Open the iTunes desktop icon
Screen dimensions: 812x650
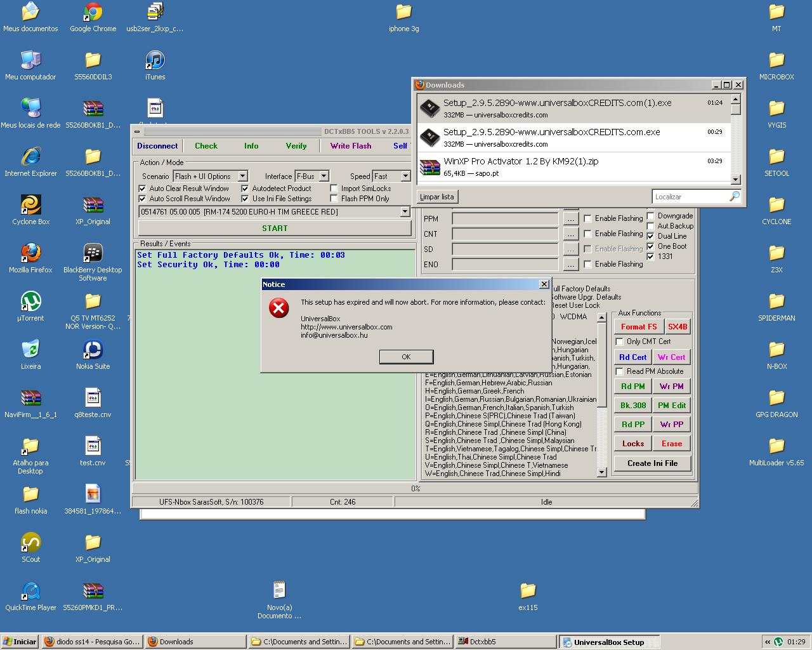155,65
